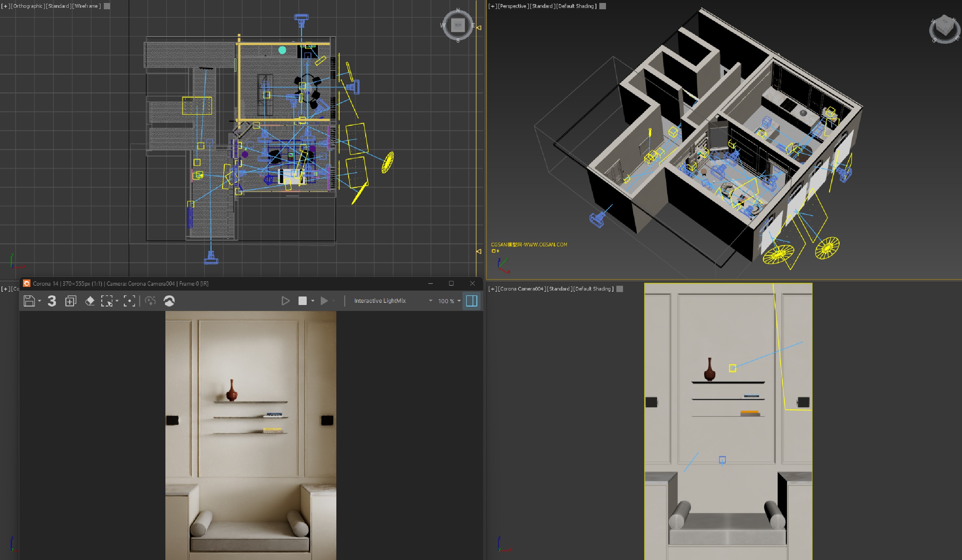Viewport: 962px width, 560px height.
Task: Open the [Orthographic] view label menu
Action: point(28,6)
